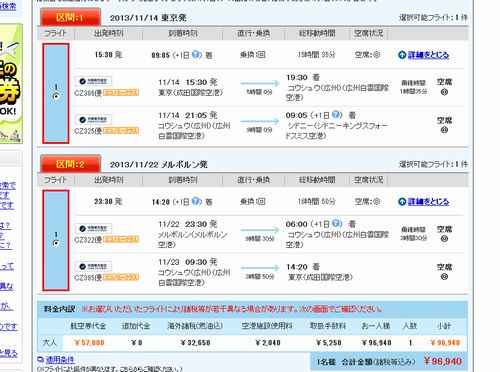Click flight arrow icon Melbourne to Guangzhou leg
Viewport: 500px width, 372px height.
pos(260,230)
